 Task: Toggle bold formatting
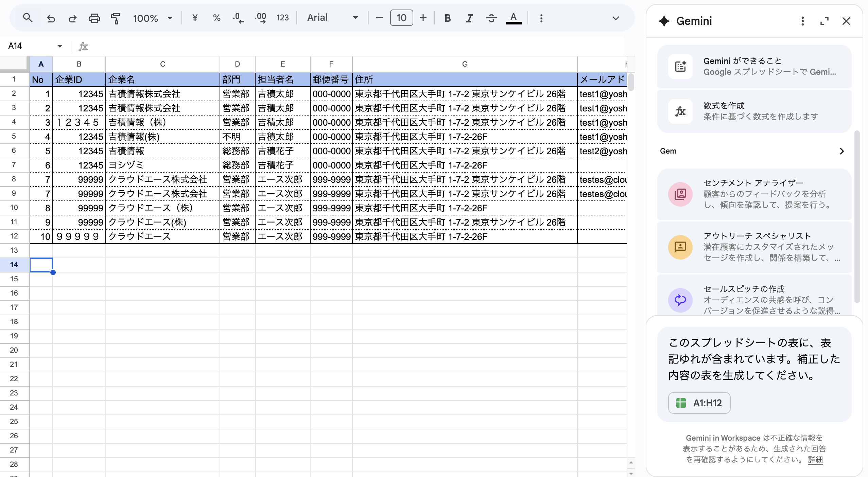(x=448, y=18)
